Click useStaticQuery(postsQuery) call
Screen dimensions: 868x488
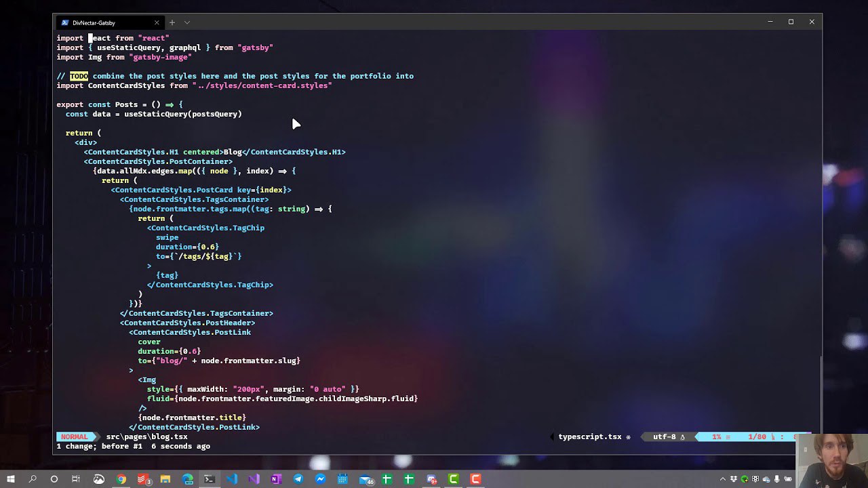[183, 114]
